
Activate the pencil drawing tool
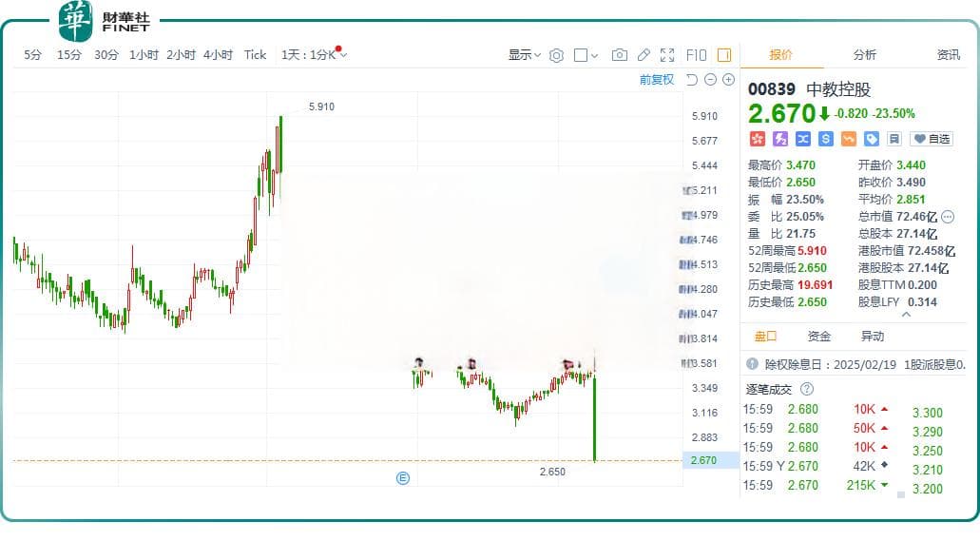pos(644,55)
